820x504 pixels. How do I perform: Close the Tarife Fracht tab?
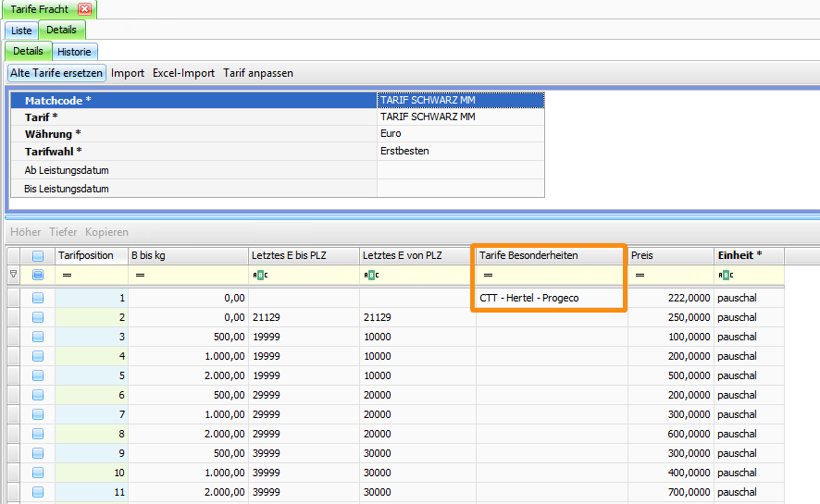point(84,9)
